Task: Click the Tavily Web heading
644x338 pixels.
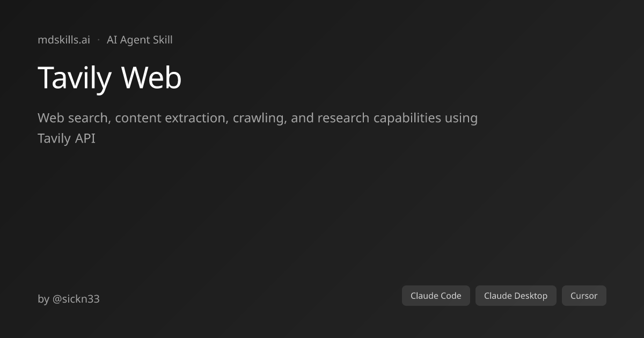Action: point(110,78)
